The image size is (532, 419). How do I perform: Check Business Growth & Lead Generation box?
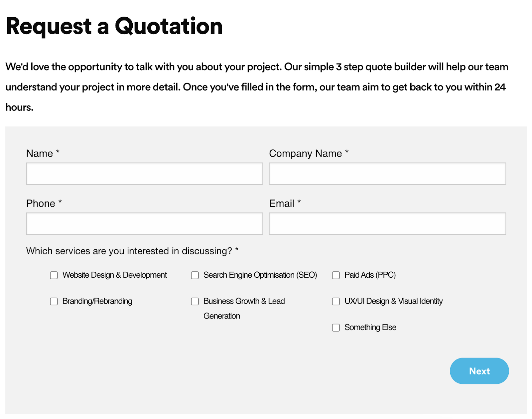coord(195,301)
